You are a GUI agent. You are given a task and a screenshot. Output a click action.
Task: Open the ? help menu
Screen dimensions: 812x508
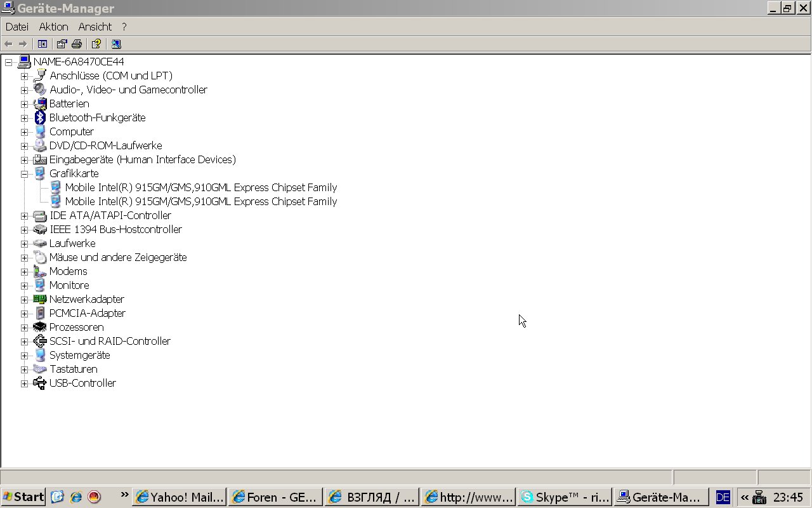[124, 27]
